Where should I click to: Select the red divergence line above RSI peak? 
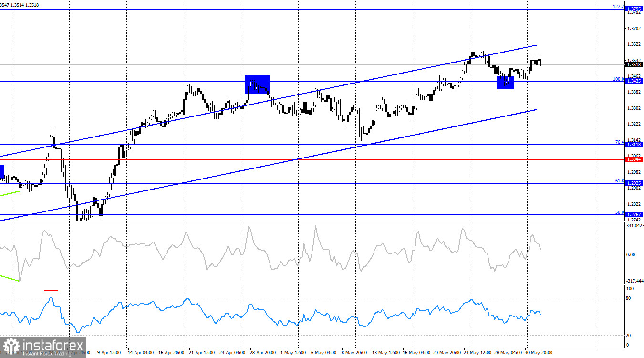coord(52,290)
